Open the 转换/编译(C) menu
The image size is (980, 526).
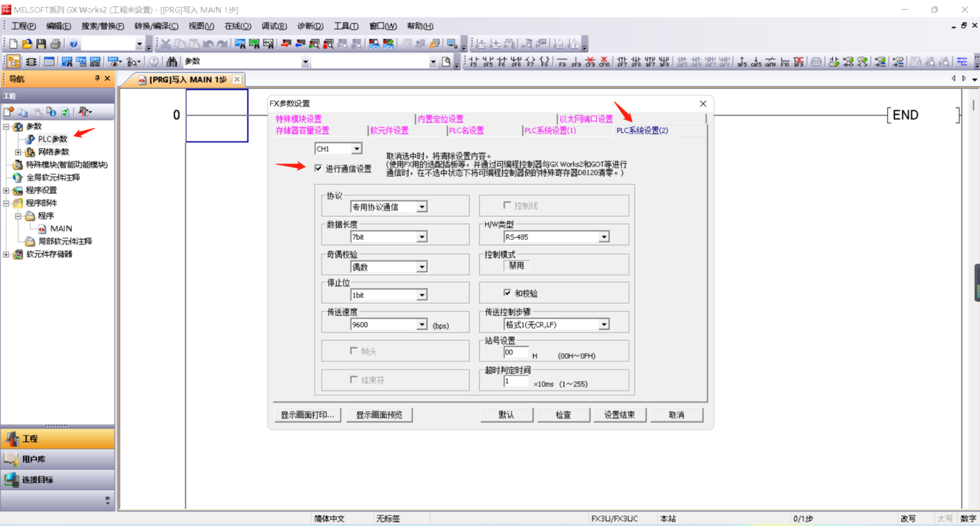156,26
